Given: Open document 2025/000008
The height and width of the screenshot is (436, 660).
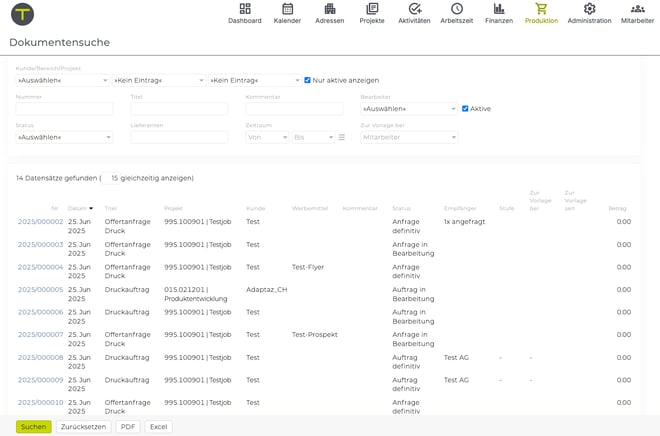Looking at the screenshot, I should (40, 357).
